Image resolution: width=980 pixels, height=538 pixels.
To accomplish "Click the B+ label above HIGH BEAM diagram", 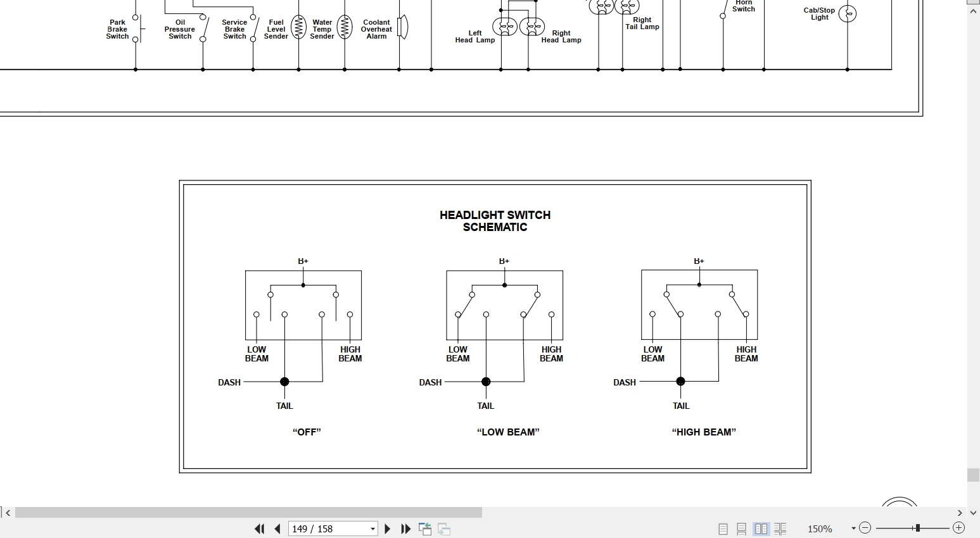I will click(699, 261).
